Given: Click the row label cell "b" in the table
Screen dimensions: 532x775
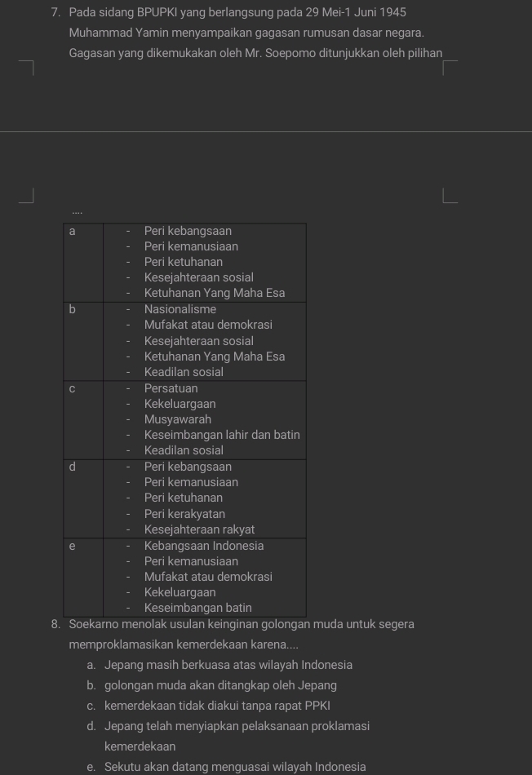Looking at the screenshot, I should [83, 342].
